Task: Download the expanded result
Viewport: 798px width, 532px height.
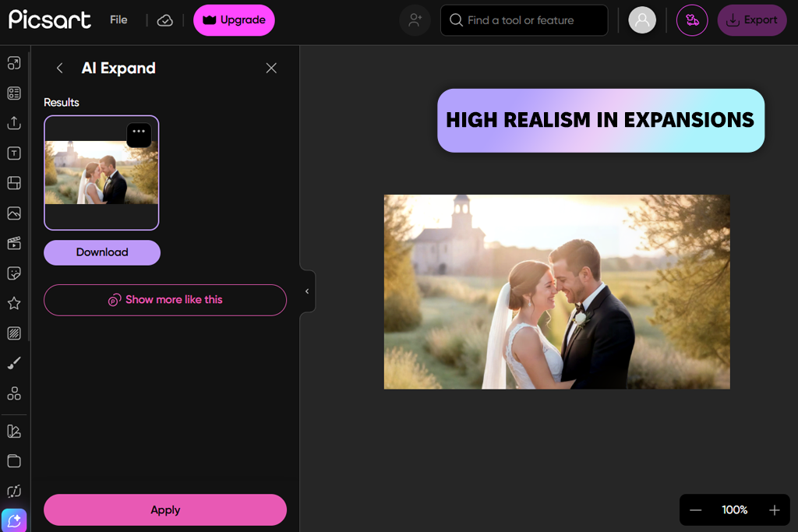Action: (x=102, y=252)
